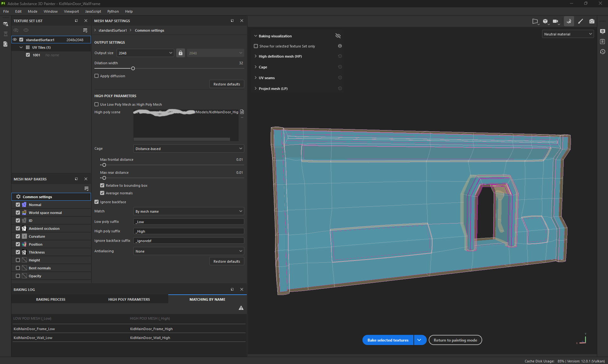This screenshot has height=364, width=608.
Task: Click the camera screenshot icon
Action: [x=592, y=21]
